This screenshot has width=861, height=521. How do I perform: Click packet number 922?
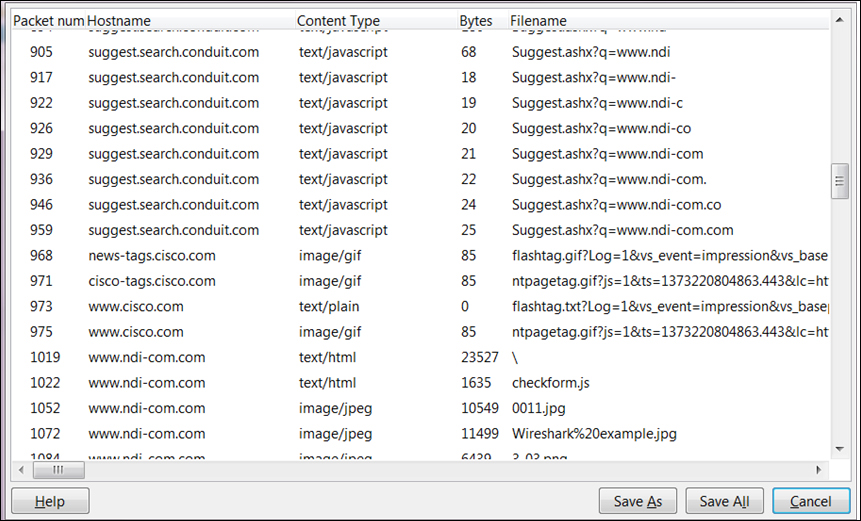point(41,103)
